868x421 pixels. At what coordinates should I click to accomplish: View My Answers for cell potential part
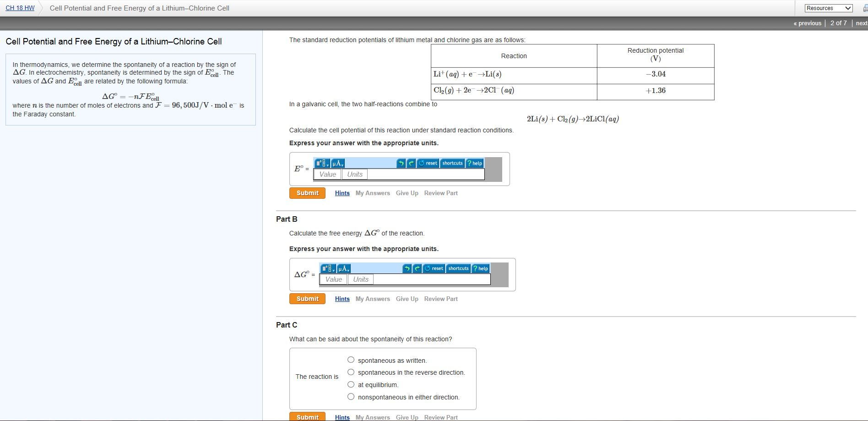(x=373, y=193)
